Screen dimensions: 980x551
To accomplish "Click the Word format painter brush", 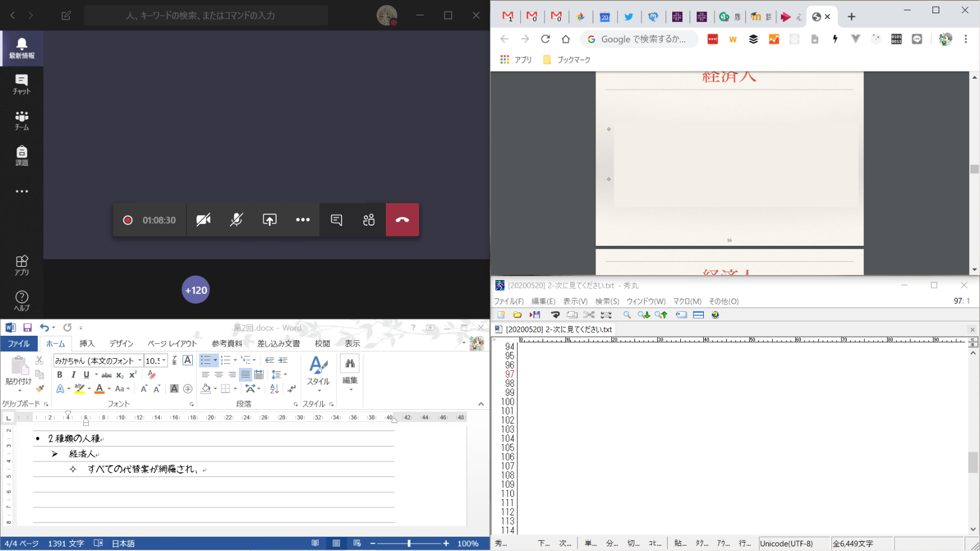I will tap(40, 389).
